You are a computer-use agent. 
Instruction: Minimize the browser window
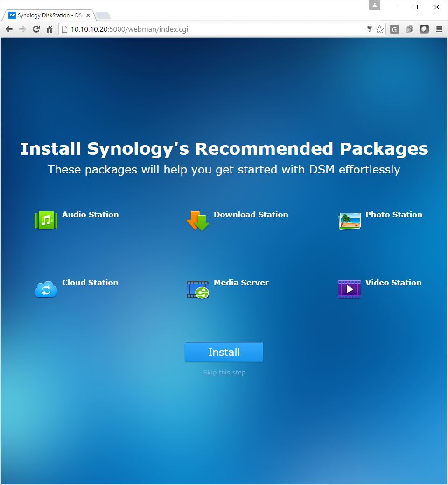(x=394, y=7)
